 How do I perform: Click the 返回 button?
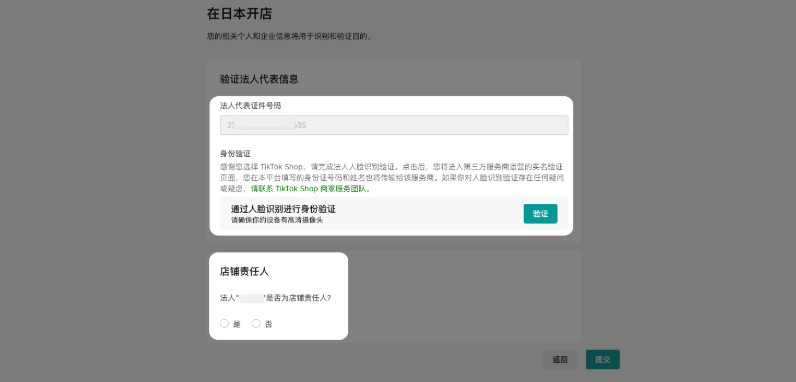point(560,360)
